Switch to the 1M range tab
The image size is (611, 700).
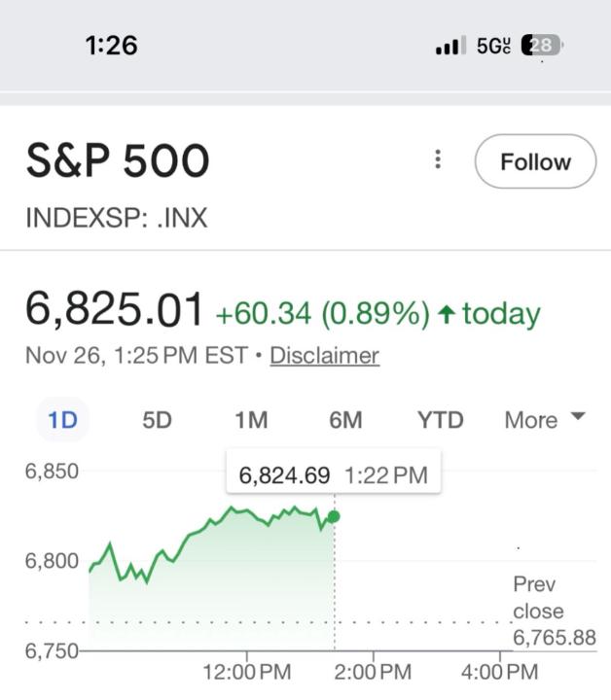point(251,421)
